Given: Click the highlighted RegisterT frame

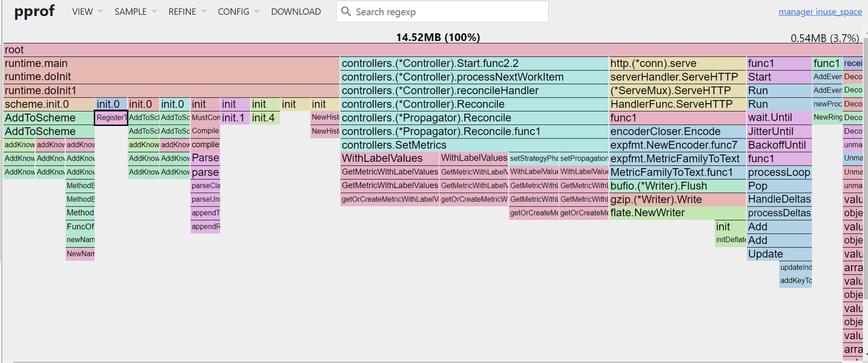Looking at the screenshot, I should coord(111,118).
